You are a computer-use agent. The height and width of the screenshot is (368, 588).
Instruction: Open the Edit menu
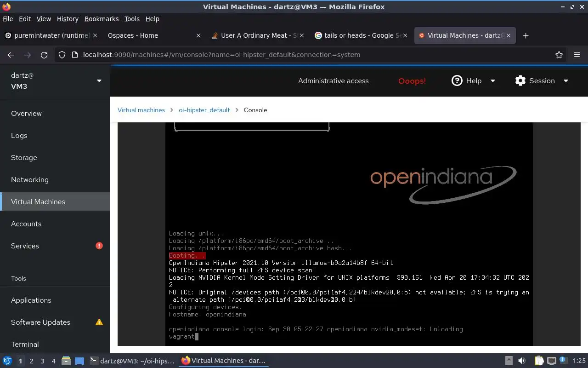click(25, 19)
